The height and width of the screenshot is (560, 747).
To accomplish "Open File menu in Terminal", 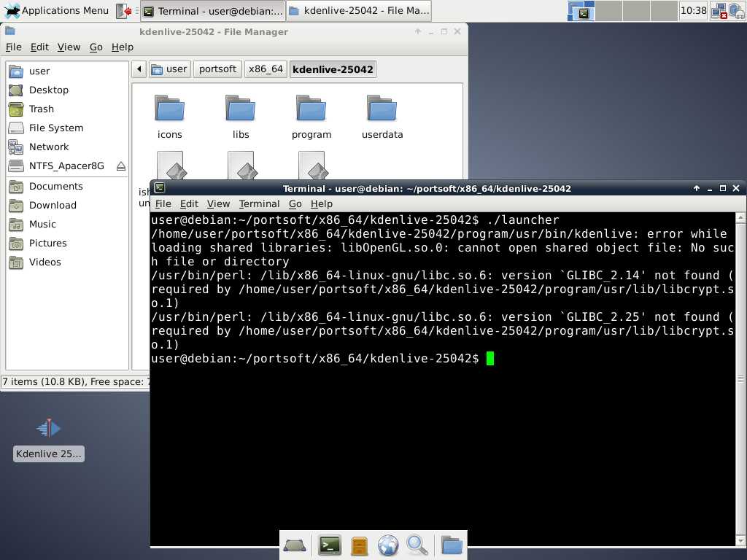I will (163, 204).
